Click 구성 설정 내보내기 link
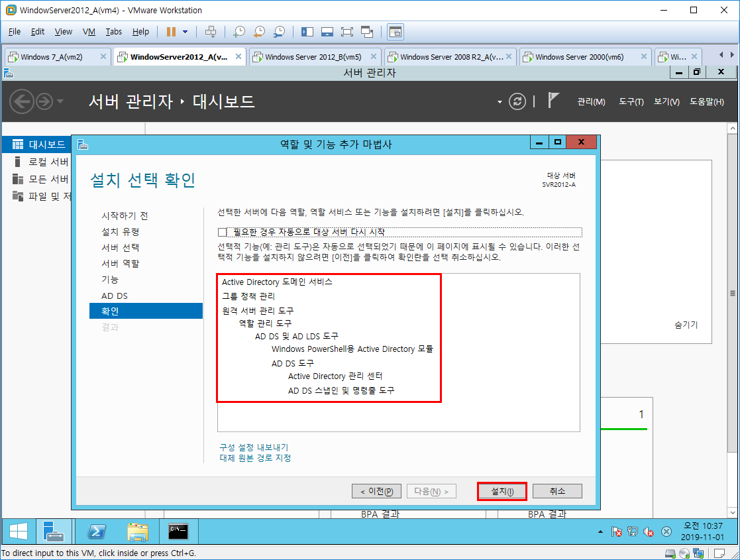This screenshot has width=740, height=560. point(254,447)
